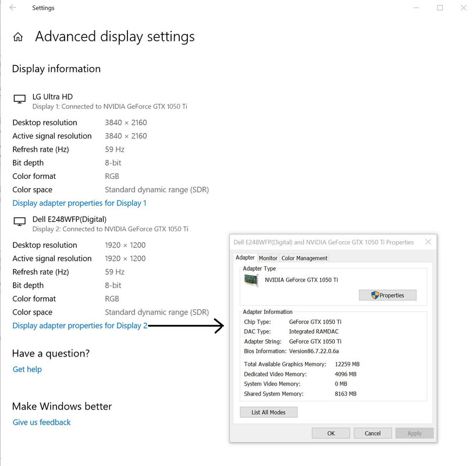Click the Dedicated Video Memory 4096 MB value

(x=346, y=374)
